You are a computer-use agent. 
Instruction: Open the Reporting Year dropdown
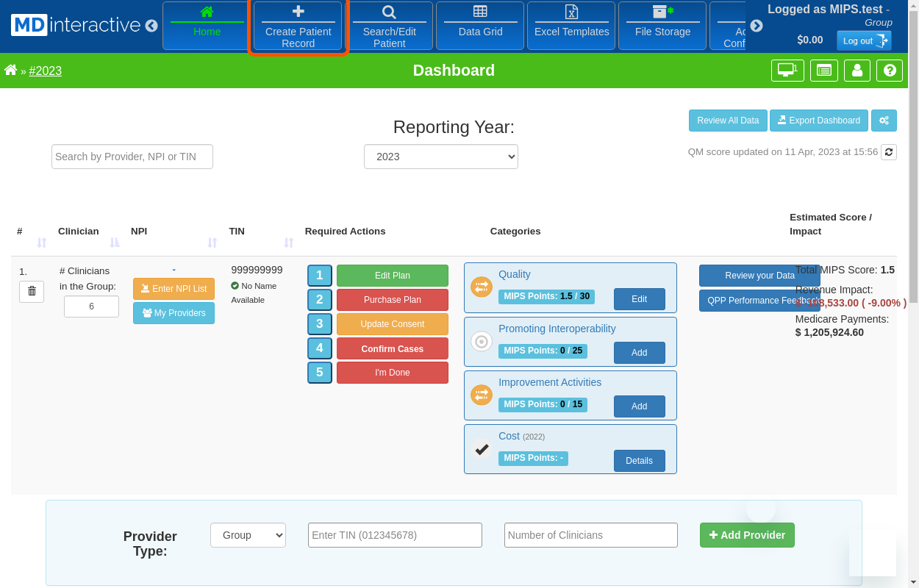click(441, 157)
